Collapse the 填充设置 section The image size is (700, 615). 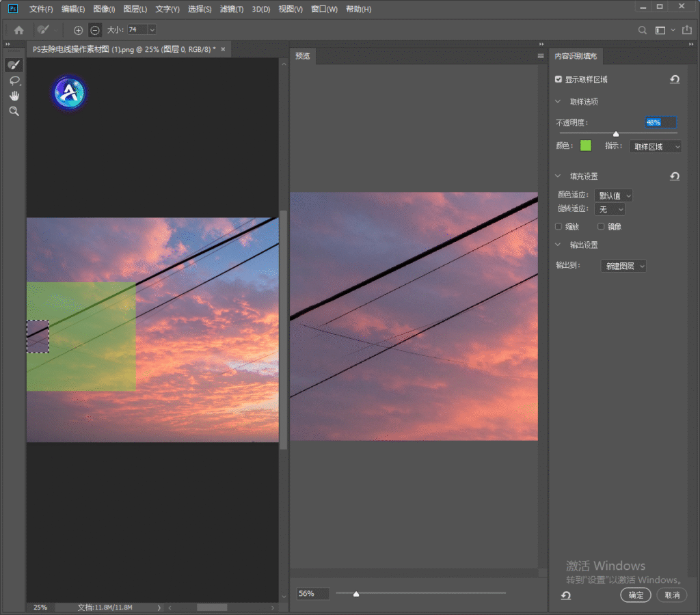[x=558, y=176]
